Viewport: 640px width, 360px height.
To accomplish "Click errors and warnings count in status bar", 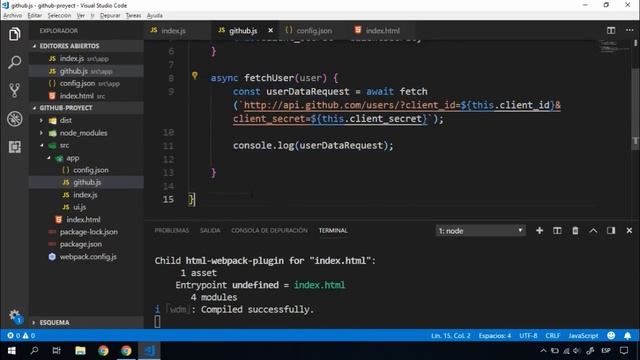I will 21,336.
